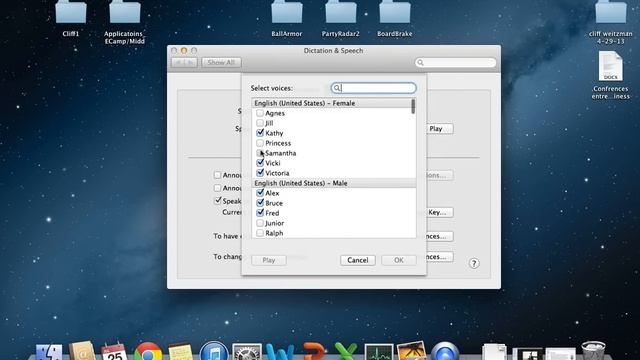Click the Junior voice name
This screenshot has width=640, height=360.
(274, 223)
